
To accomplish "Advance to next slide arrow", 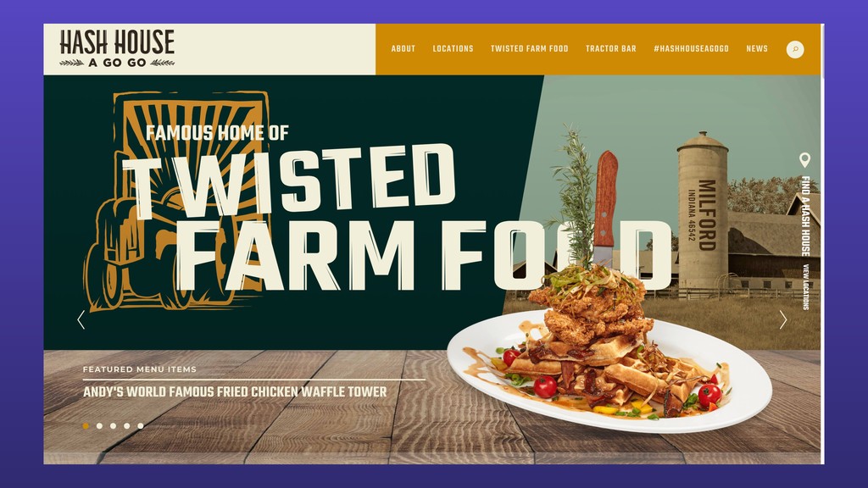I will 782,319.
